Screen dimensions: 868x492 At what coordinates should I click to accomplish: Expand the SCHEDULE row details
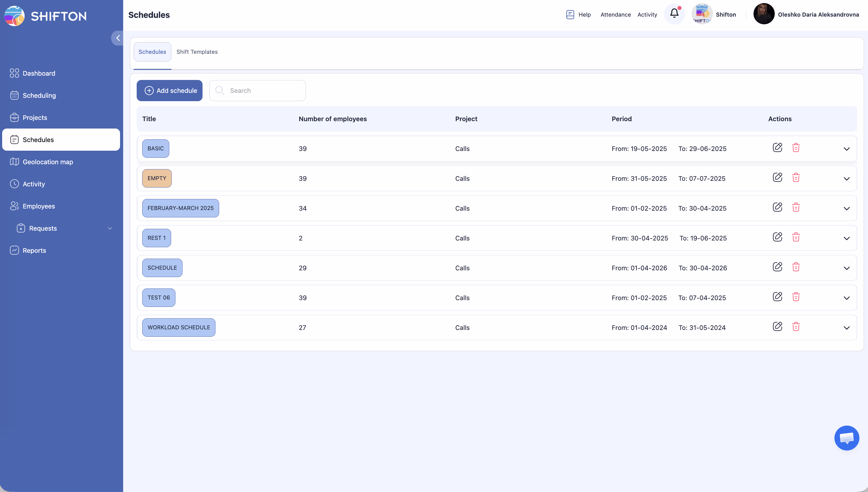[x=846, y=268]
